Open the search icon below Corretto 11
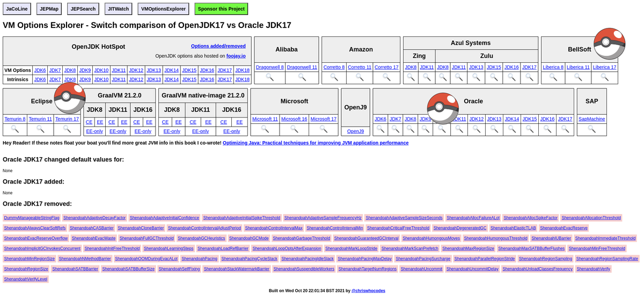This screenshot has width=644, height=302. [360, 78]
